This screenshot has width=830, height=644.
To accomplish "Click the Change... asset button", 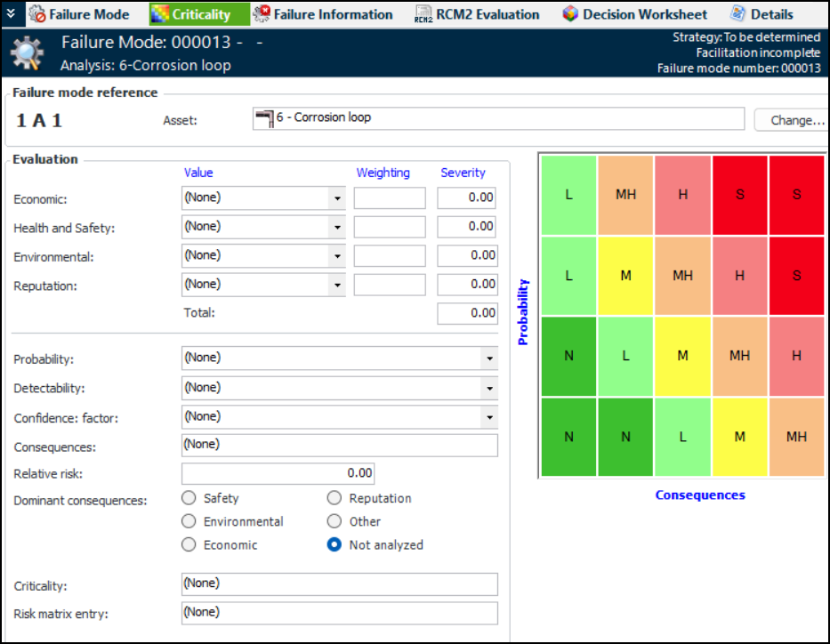I will [790, 120].
